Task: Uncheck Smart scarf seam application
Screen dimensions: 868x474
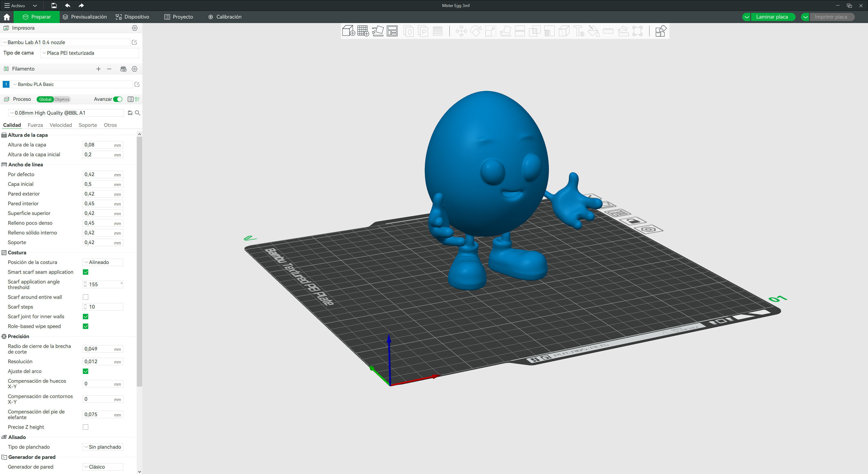Action: pyautogui.click(x=86, y=272)
